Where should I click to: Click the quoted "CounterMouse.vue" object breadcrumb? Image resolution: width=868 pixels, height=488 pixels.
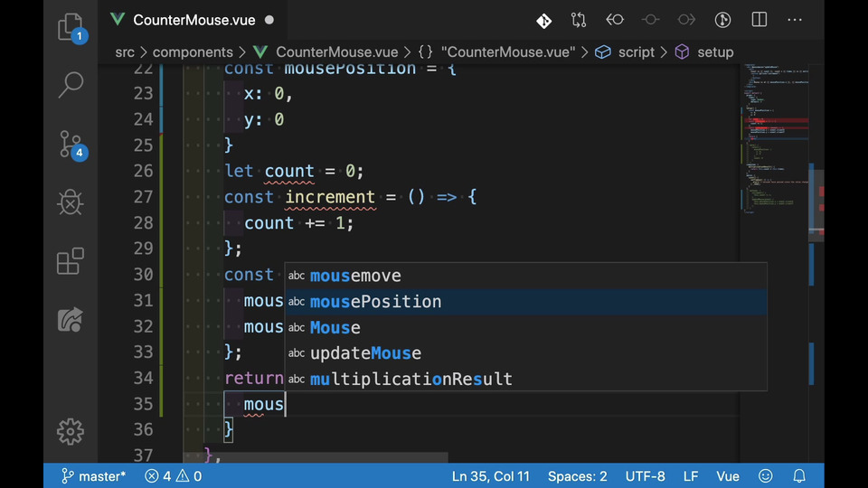(x=507, y=52)
